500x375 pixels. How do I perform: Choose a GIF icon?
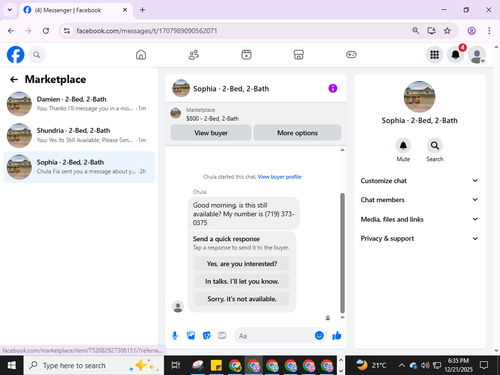coord(222,336)
